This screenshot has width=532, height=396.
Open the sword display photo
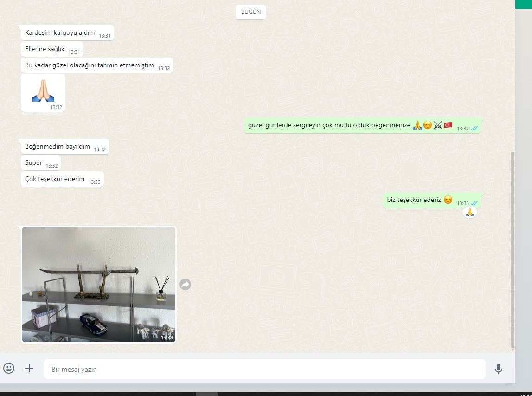coord(99,284)
